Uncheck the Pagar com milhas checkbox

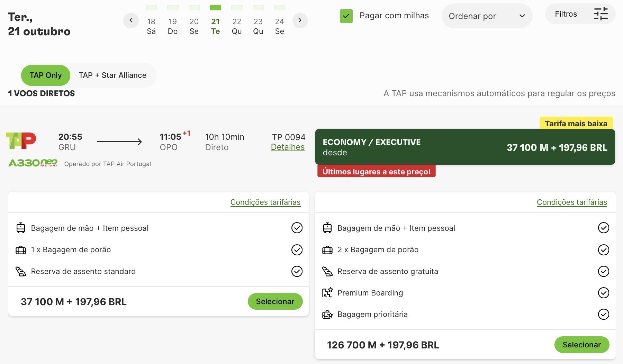346,16
